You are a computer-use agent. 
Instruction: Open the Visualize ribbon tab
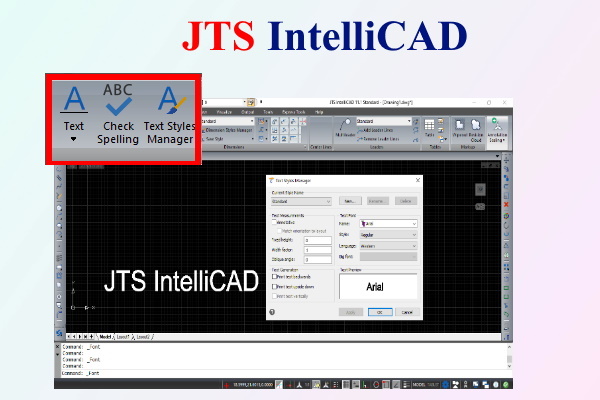[224, 112]
